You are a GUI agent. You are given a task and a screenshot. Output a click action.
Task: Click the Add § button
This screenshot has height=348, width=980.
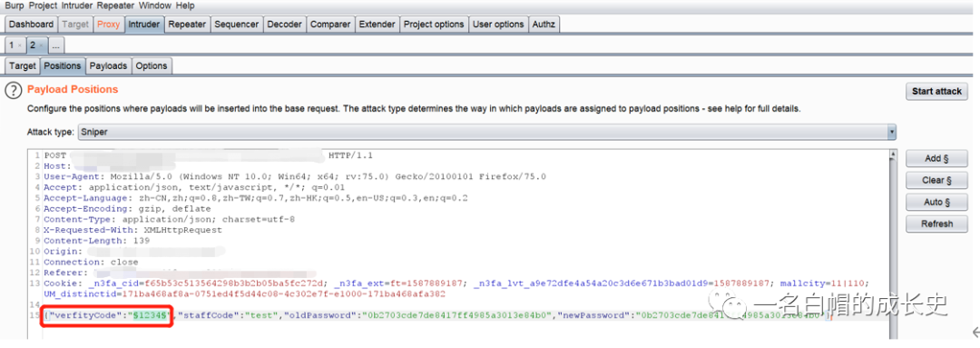tap(936, 158)
